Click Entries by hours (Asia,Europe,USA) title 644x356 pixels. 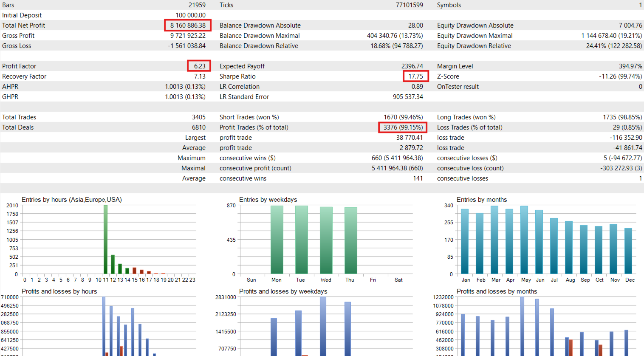pos(72,200)
